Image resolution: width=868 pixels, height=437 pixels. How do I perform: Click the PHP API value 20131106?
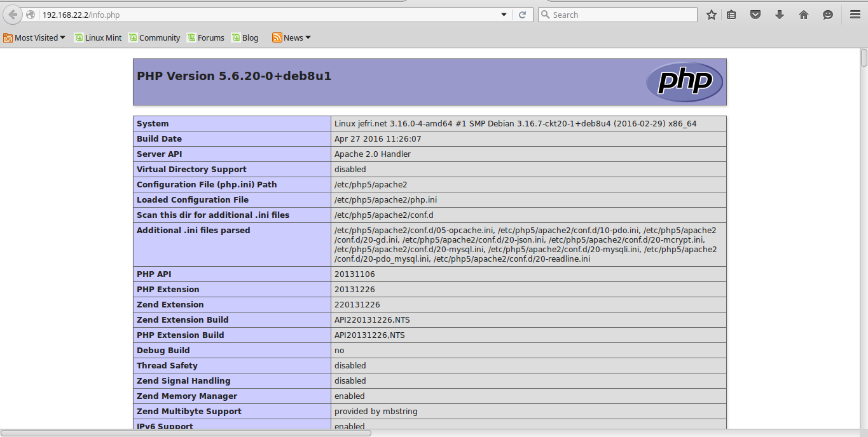[355, 274]
